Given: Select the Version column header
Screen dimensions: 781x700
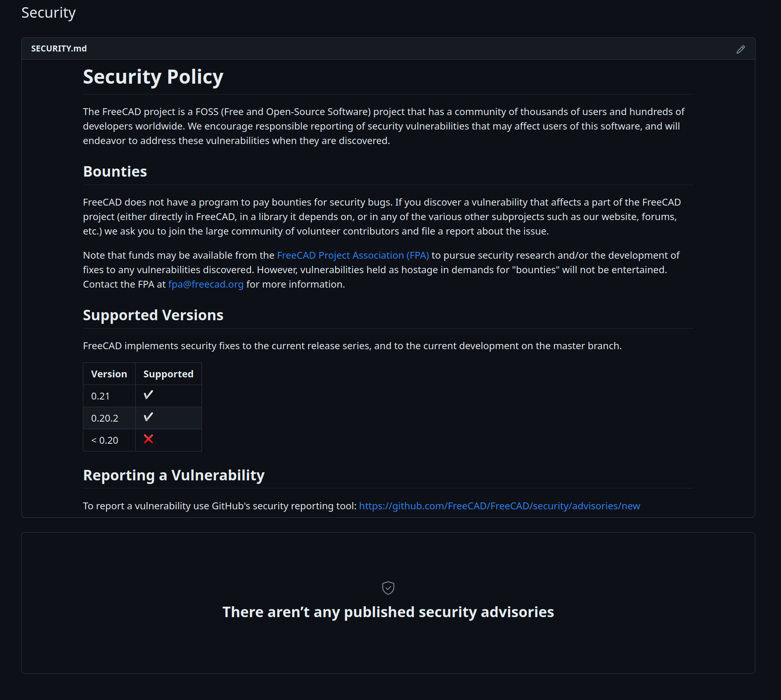Looking at the screenshot, I should click(x=109, y=373).
